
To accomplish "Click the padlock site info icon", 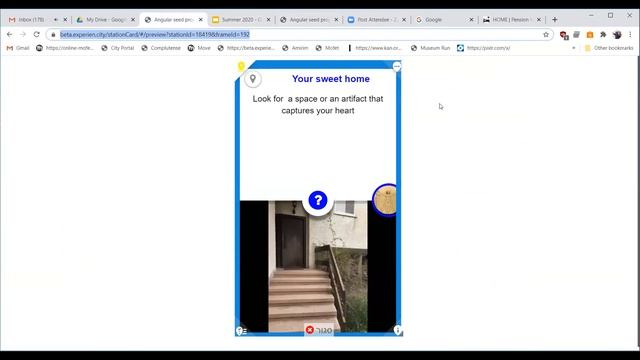I will [x=53, y=35].
